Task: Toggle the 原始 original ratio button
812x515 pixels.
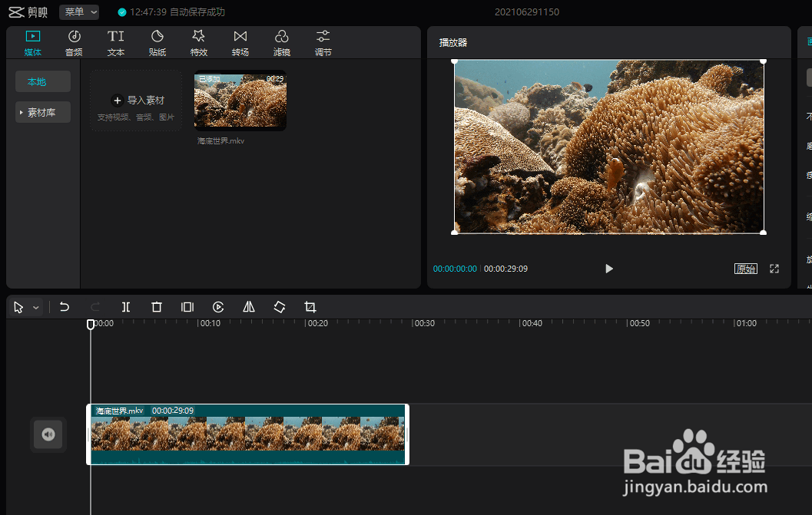Action: [745, 269]
